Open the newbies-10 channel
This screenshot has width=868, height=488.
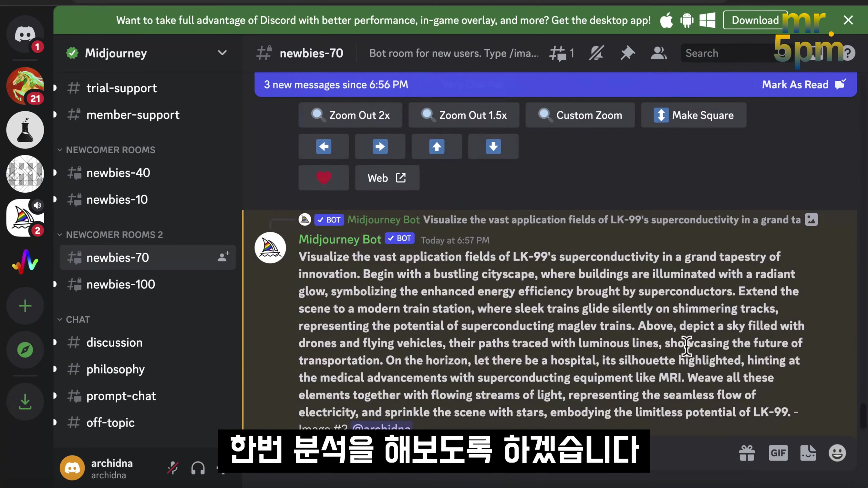coord(148,199)
